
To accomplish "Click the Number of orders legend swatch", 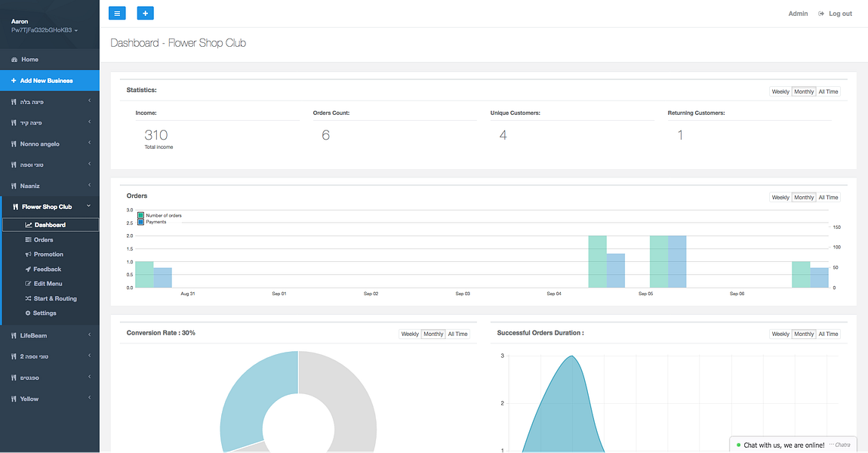I will pyautogui.click(x=140, y=215).
